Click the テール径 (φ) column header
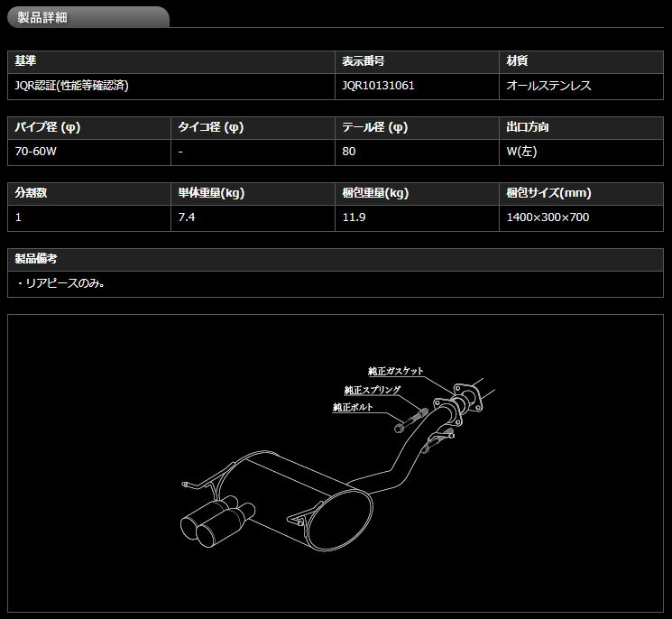The width and height of the screenshot is (672, 619). pos(375,127)
